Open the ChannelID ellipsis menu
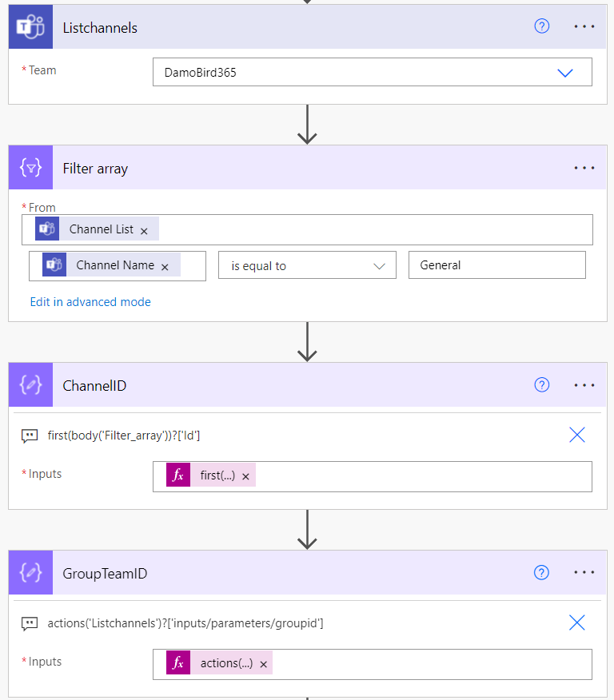 pyautogui.click(x=584, y=385)
